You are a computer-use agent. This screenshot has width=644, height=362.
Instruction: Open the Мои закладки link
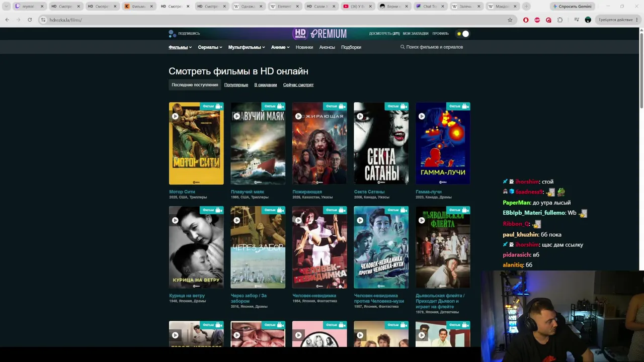(x=416, y=34)
